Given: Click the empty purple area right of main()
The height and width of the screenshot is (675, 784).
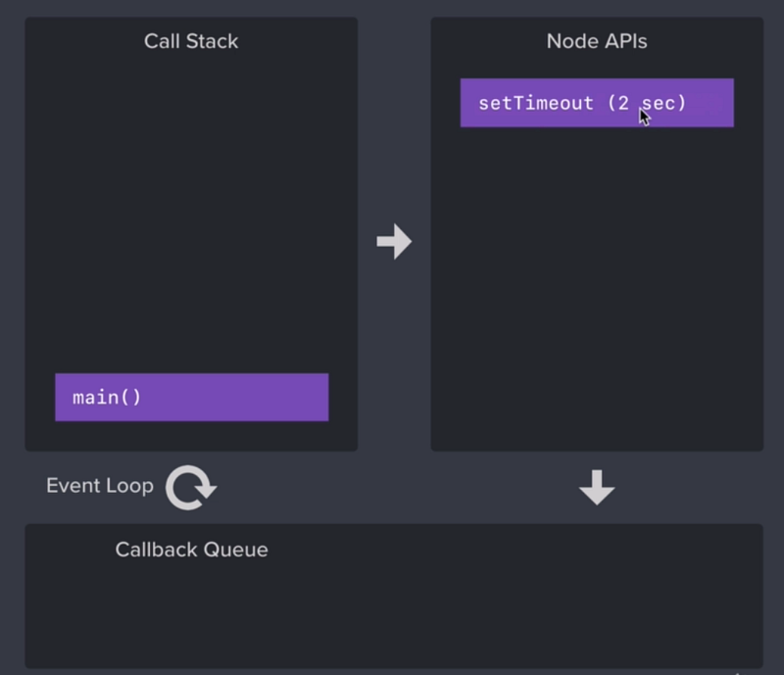Looking at the screenshot, I should pyautogui.click(x=235, y=398).
